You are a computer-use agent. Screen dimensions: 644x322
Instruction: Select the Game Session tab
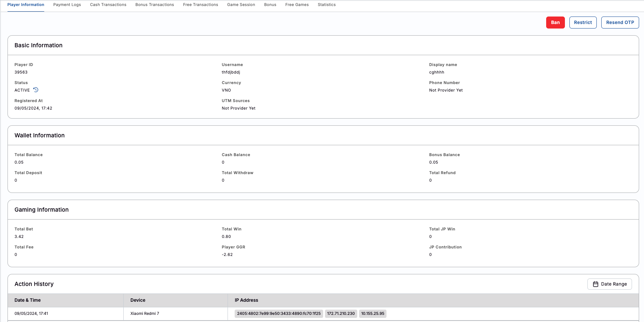tap(241, 5)
